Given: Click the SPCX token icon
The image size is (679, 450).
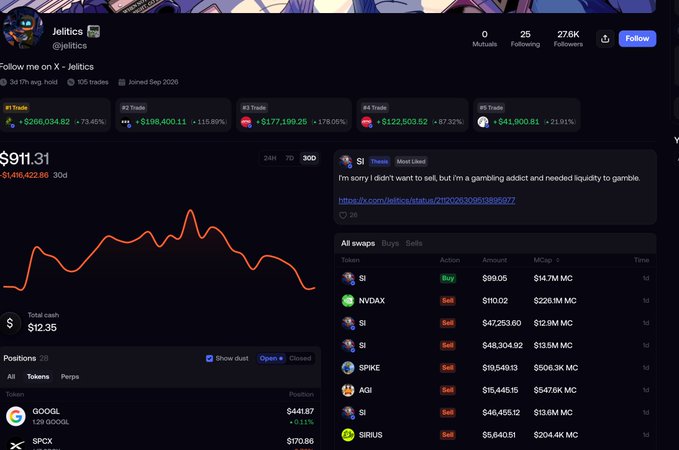Looking at the screenshot, I should point(16,444).
